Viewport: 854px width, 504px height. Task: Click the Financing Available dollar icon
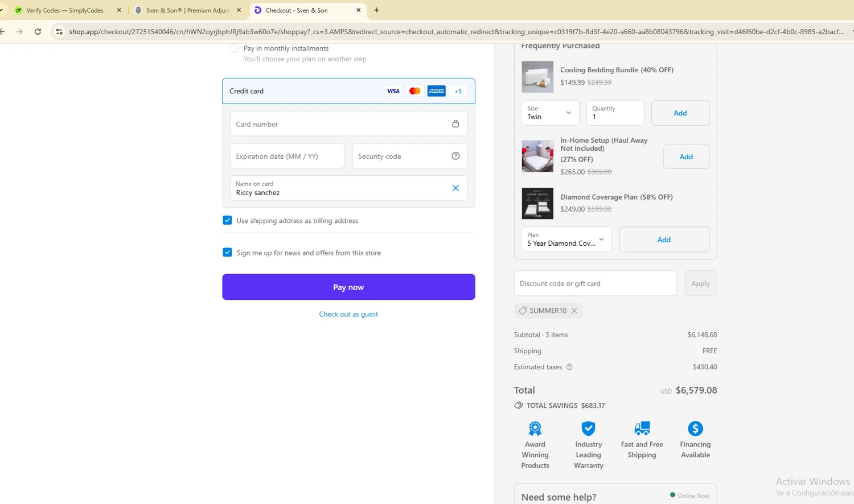click(x=695, y=428)
